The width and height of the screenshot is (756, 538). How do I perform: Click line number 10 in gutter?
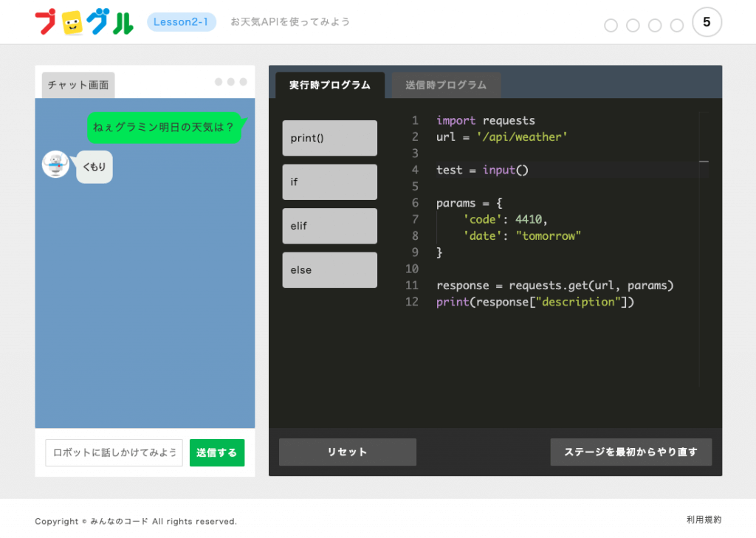(412, 269)
